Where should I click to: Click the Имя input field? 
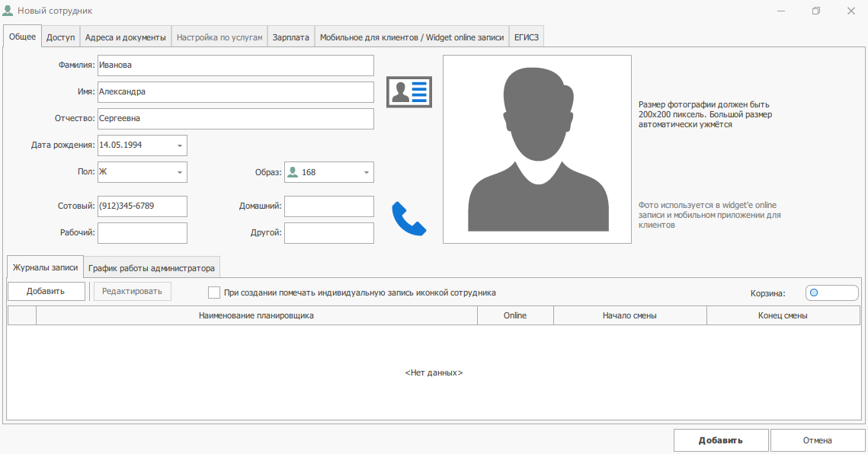(235, 92)
